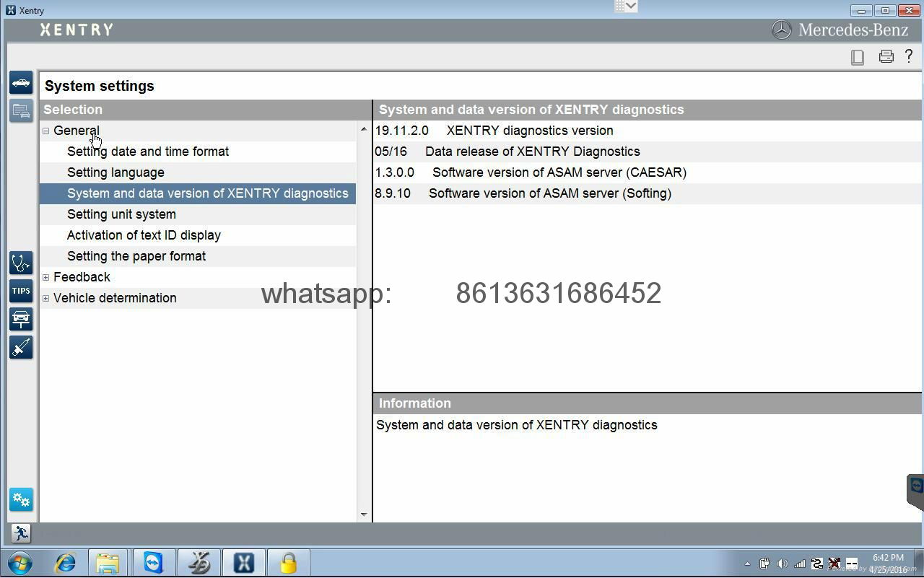
Task: Click the Feedback label
Action: (x=82, y=277)
